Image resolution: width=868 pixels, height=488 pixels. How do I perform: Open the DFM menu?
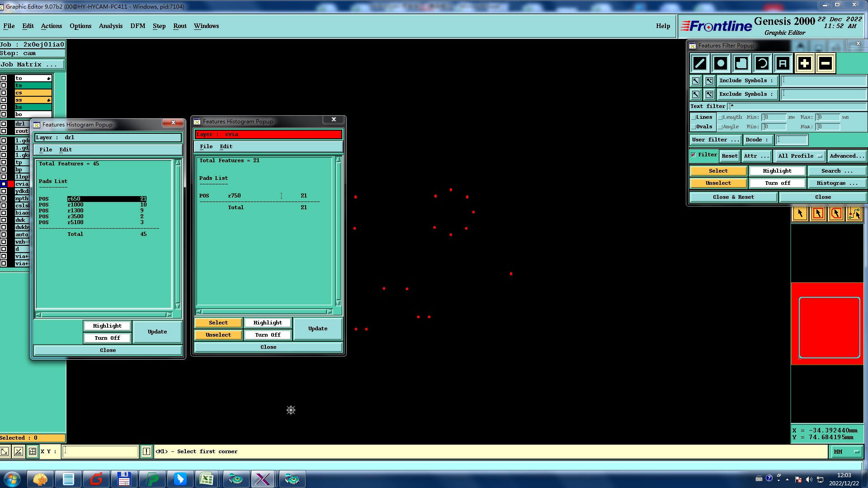pyautogui.click(x=137, y=26)
